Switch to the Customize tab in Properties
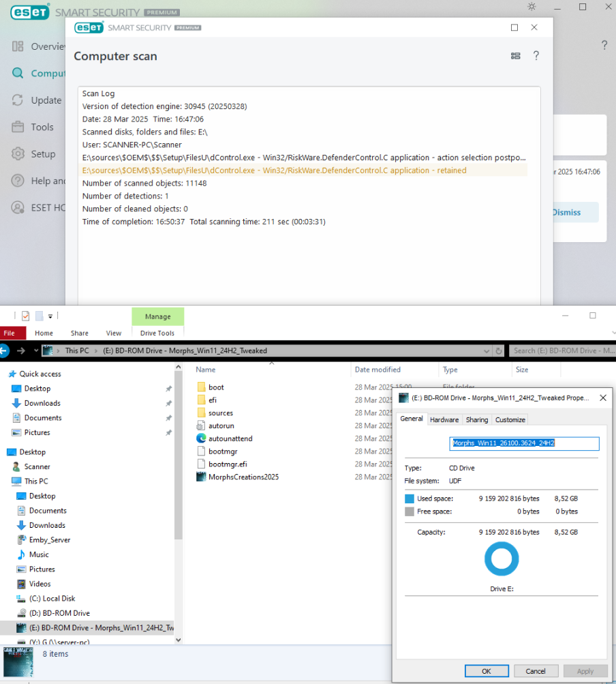The width and height of the screenshot is (616, 684). [510, 419]
